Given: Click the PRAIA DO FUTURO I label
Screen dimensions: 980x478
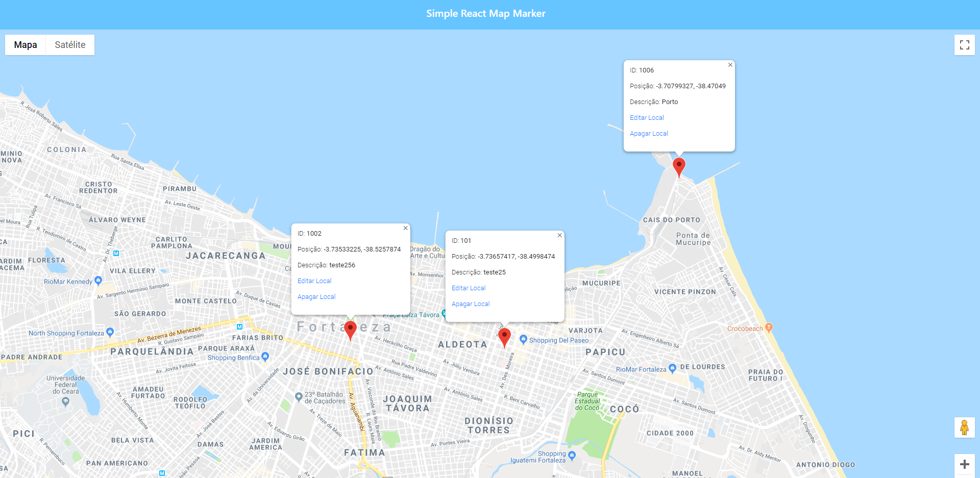Looking at the screenshot, I should (x=766, y=375).
